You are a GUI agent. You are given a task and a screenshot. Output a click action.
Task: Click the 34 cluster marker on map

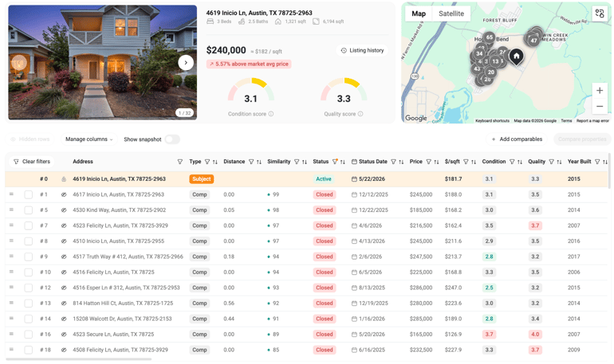pos(479,53)
